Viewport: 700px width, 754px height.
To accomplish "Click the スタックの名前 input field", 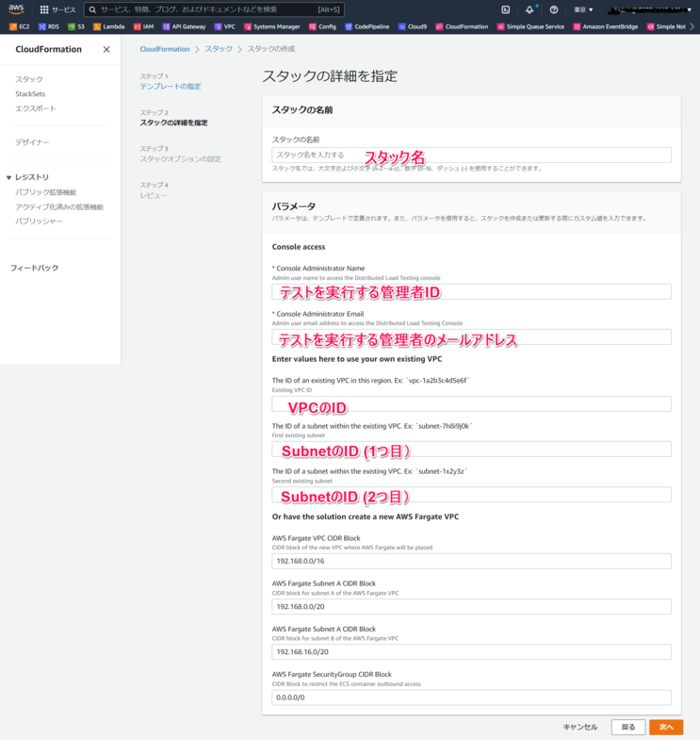I will coord(471,155).
